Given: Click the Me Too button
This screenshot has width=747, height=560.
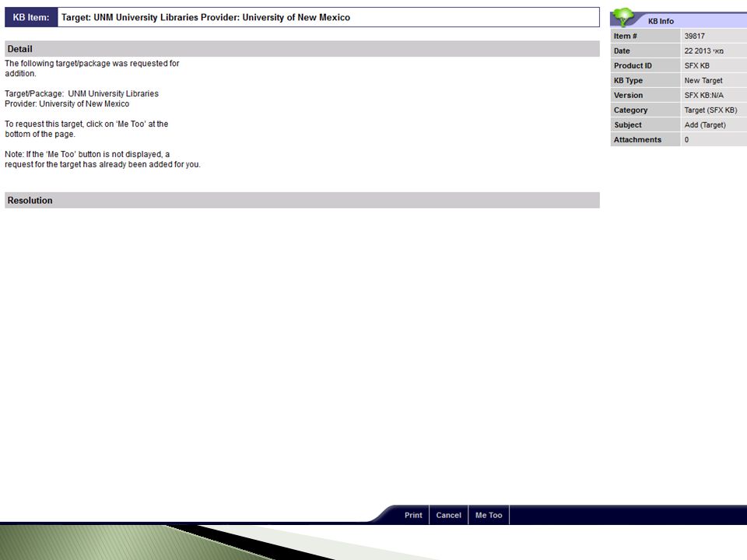Looking at the screenshot, I should point(489,515).
